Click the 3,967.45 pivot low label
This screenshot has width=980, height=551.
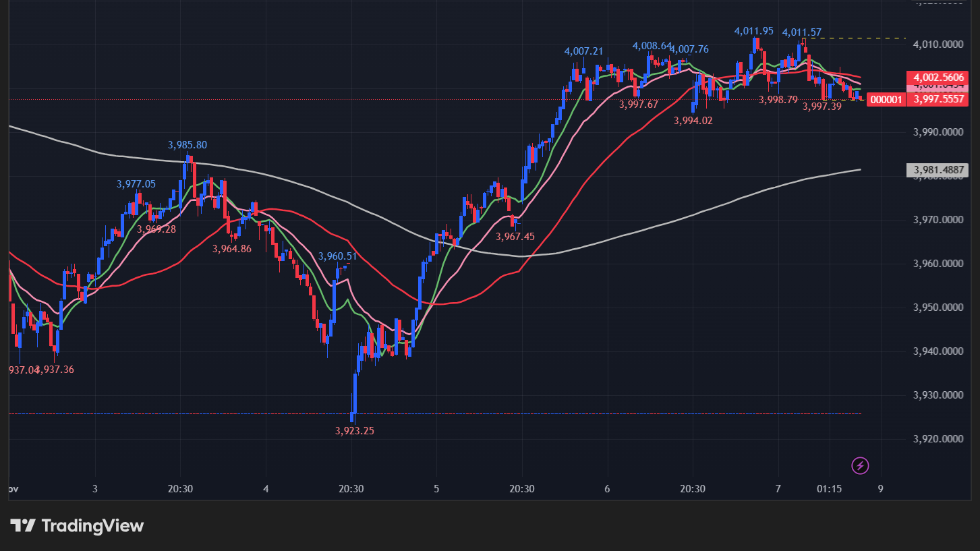coord(515,237)
